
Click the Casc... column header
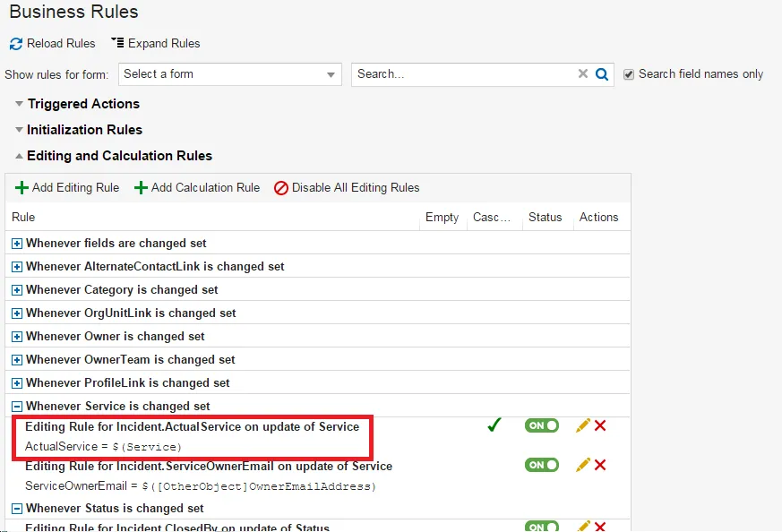(x=491, y=218)
